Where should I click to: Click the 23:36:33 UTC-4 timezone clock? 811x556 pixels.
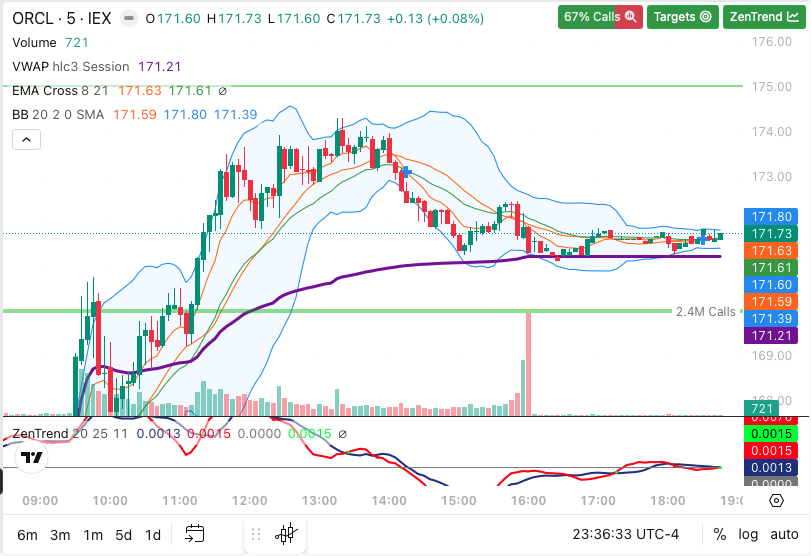[x=625, y=534]
